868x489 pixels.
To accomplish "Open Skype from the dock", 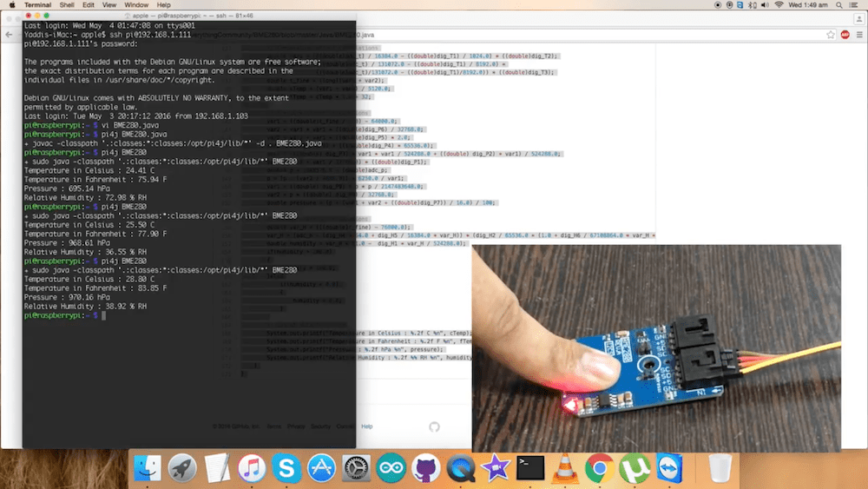I will pos(286,468).
